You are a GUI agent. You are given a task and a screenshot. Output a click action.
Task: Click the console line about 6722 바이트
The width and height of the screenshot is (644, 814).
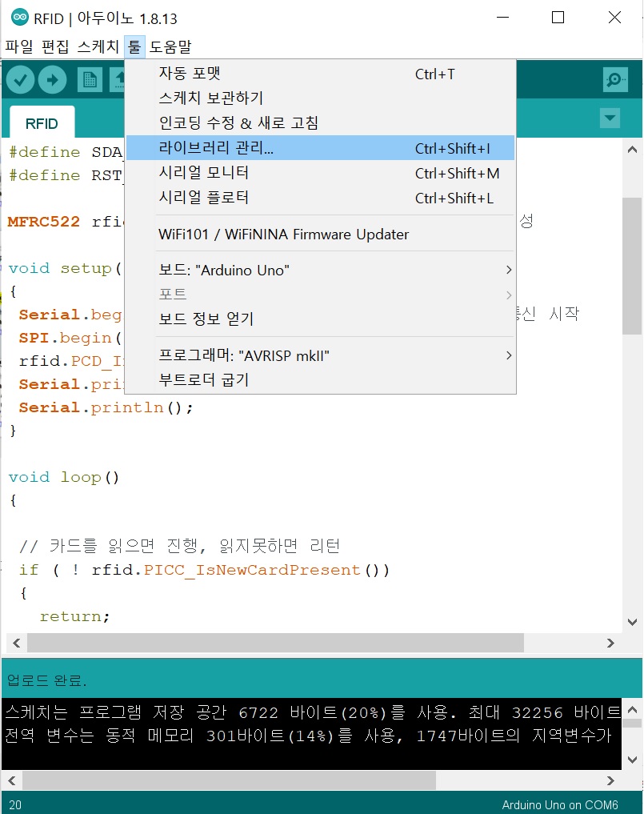[x=313, y=712]
